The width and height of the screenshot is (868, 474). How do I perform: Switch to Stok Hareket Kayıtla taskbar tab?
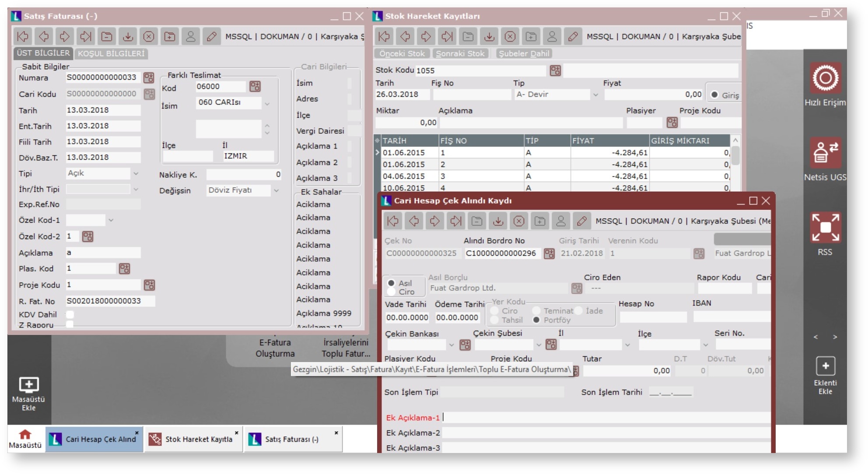point(194,439)
